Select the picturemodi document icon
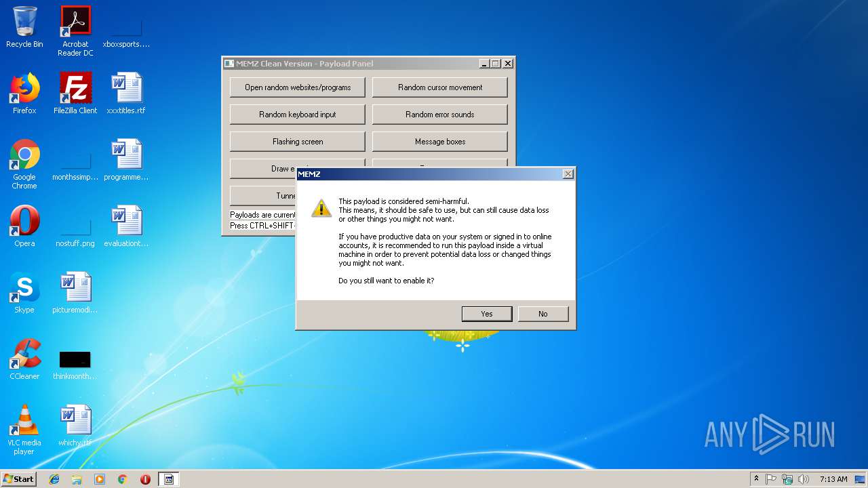 75,293
